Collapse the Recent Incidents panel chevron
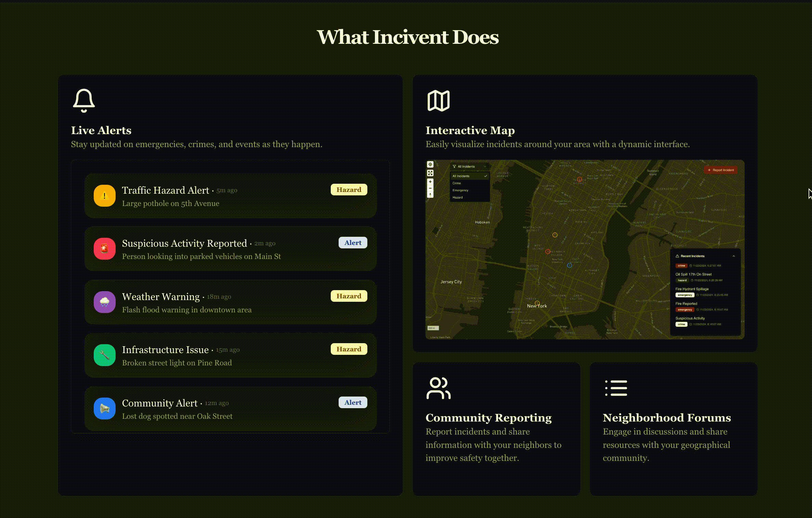Screen dimensions: 812x518 coord(733,256)
